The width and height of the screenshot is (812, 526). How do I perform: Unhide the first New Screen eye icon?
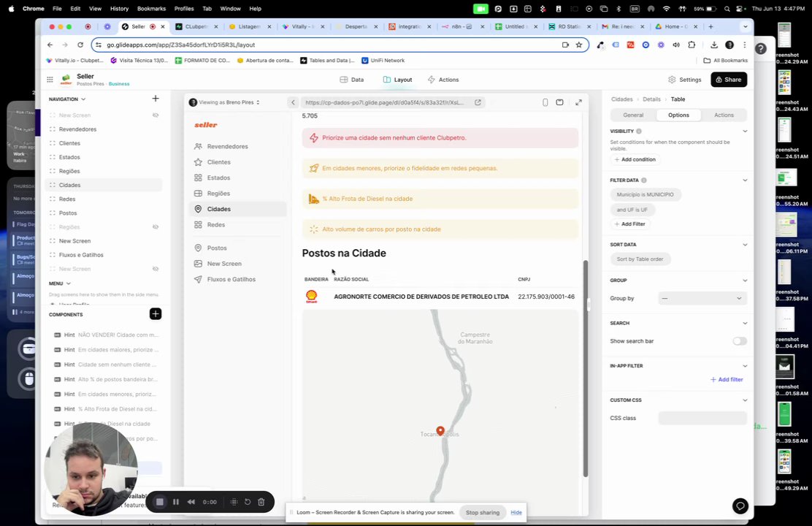pyautogui.click(x=156, y=115)
